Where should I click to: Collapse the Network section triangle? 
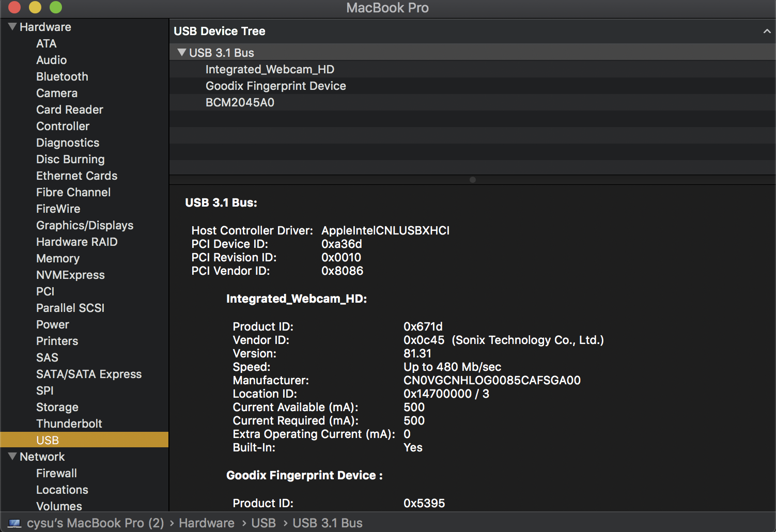12,456
